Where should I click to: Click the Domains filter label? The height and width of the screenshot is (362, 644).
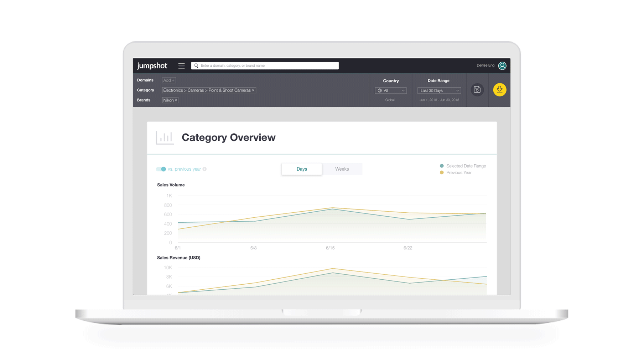[x=145, y=80]
